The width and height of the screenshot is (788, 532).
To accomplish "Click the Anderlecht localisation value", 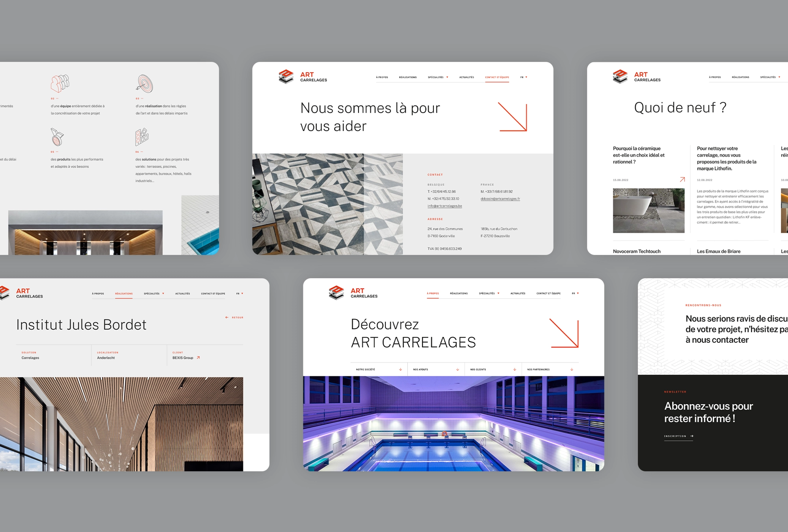I will (106, 358).
